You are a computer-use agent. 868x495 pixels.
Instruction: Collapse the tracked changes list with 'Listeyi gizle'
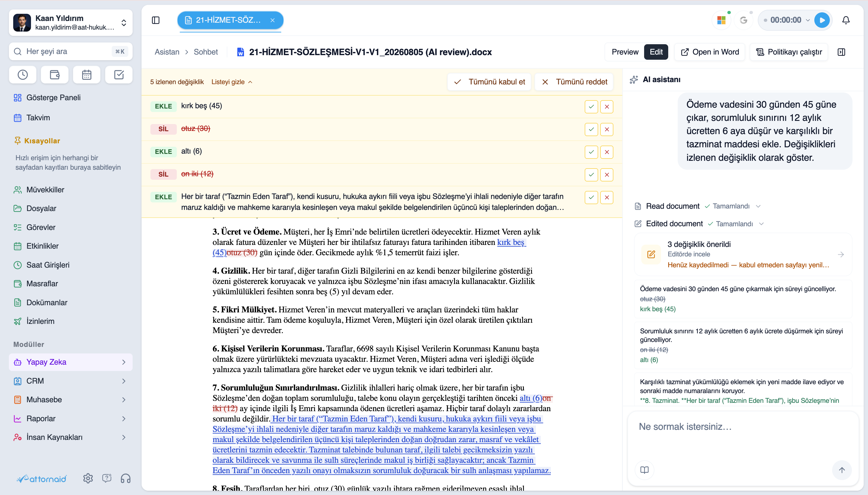tap(232, 82)
